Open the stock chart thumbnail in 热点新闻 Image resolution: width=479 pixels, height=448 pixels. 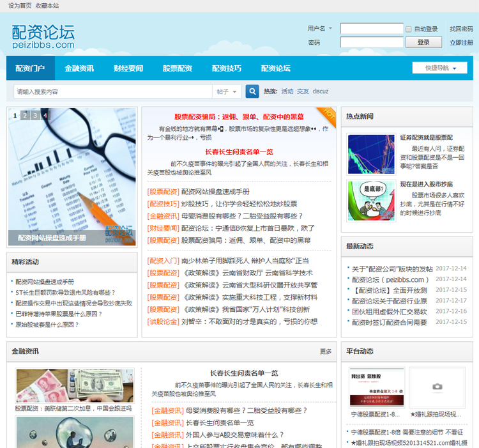(371, 154)
